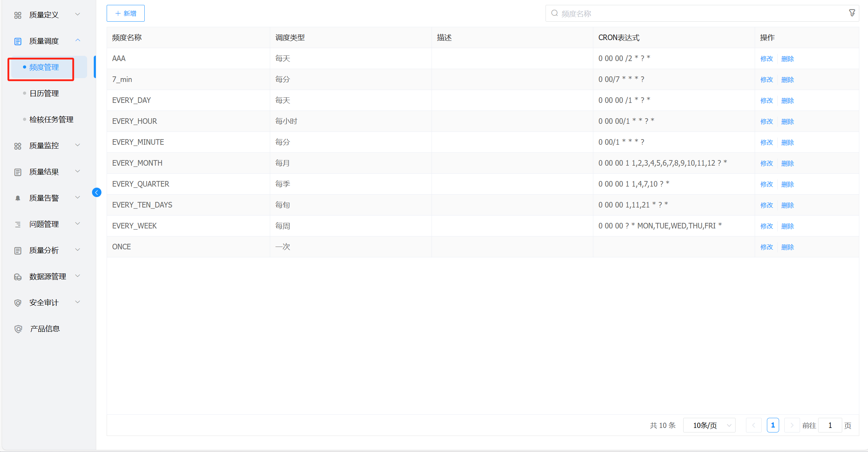The image size is (868, 452).
Task: Click the 安全审计 shield icon
Action: [18, 303]
